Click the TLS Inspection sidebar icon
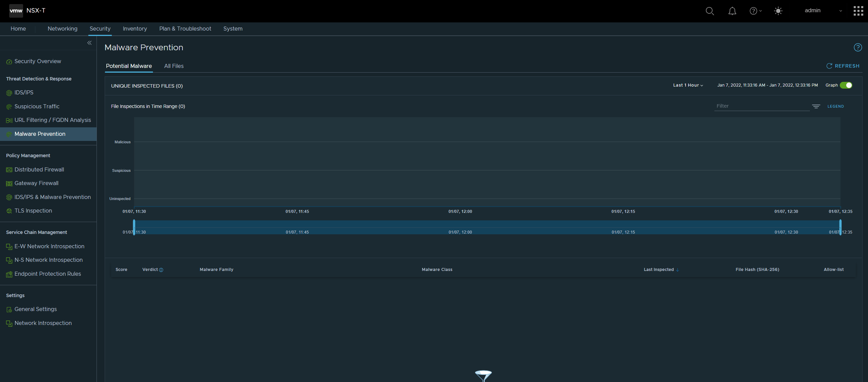 pyautogui.click(x=9, y=211)
